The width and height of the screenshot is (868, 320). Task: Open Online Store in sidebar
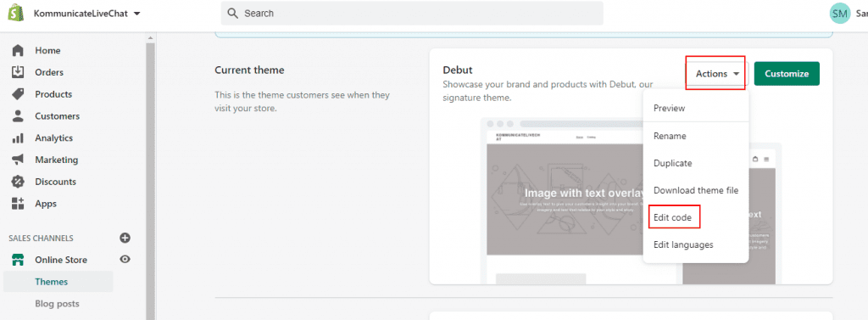[61, 260]
